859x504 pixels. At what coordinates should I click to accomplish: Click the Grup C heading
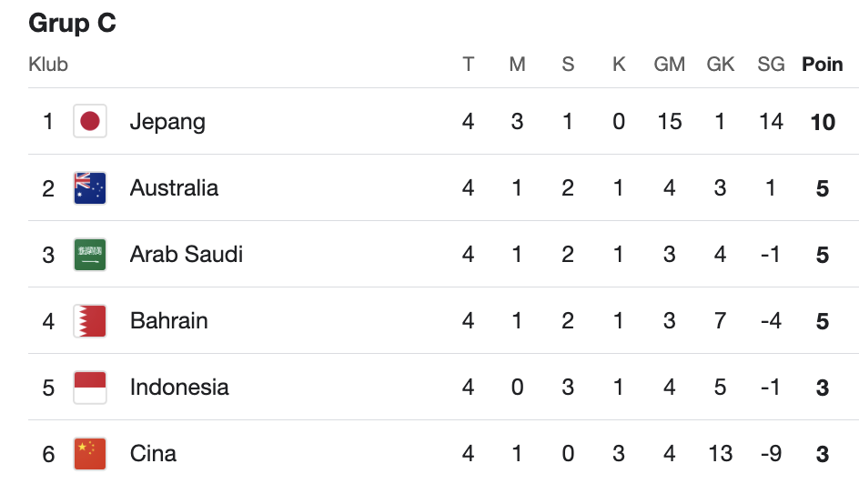[x=72, y=24]
